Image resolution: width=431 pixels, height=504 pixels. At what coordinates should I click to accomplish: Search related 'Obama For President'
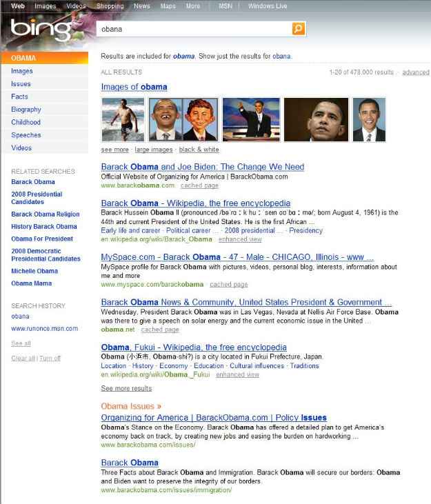click(42, 239)
